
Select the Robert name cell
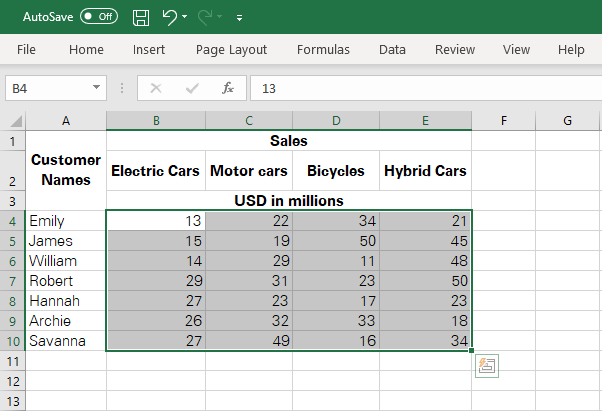[66, 281]
